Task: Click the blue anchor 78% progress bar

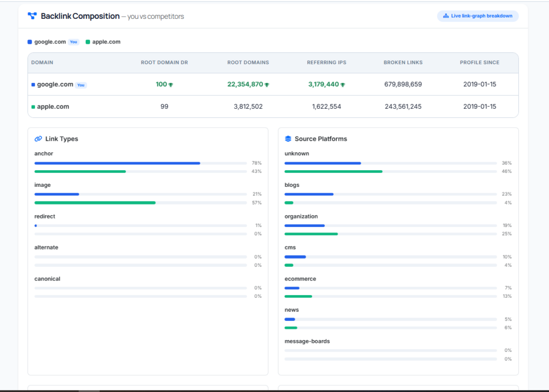Action: pos(117,163)
